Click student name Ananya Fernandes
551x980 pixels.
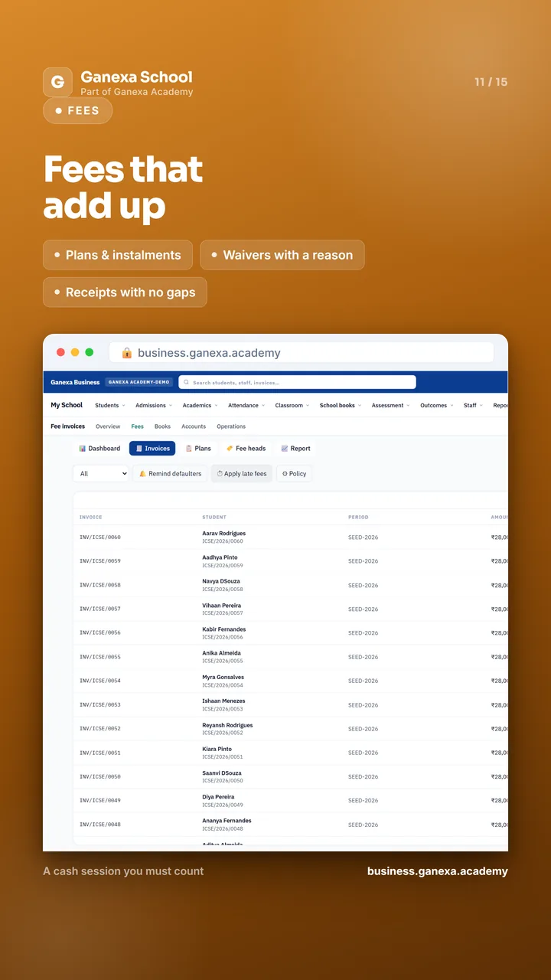[227, 821]
